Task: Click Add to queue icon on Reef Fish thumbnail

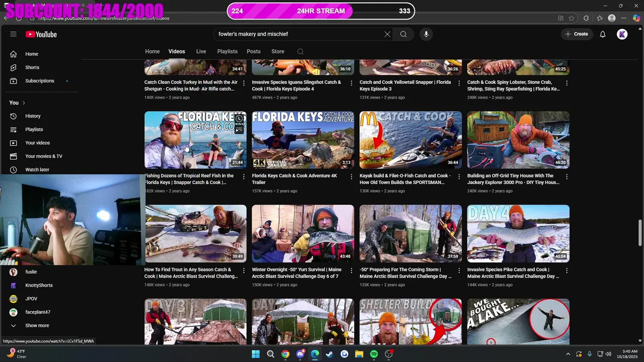Action: tap(239, 130)
